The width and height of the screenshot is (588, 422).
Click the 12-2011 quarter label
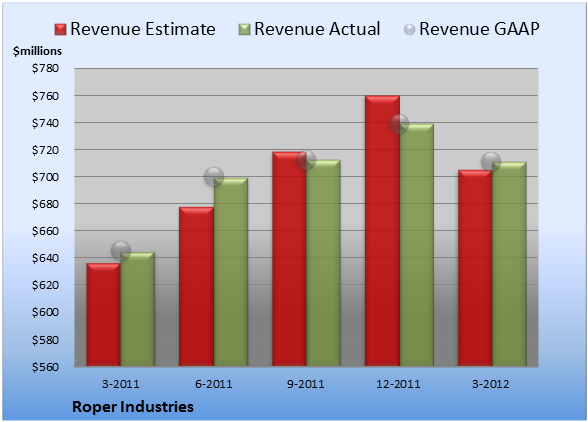pyautogui.click(x=398, y=384)
